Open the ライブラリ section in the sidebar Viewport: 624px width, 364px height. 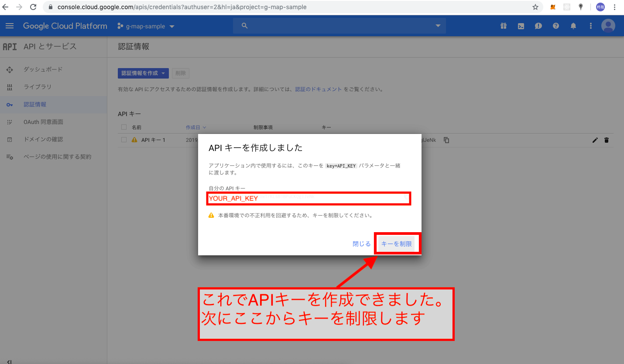[x=37, y=87]
